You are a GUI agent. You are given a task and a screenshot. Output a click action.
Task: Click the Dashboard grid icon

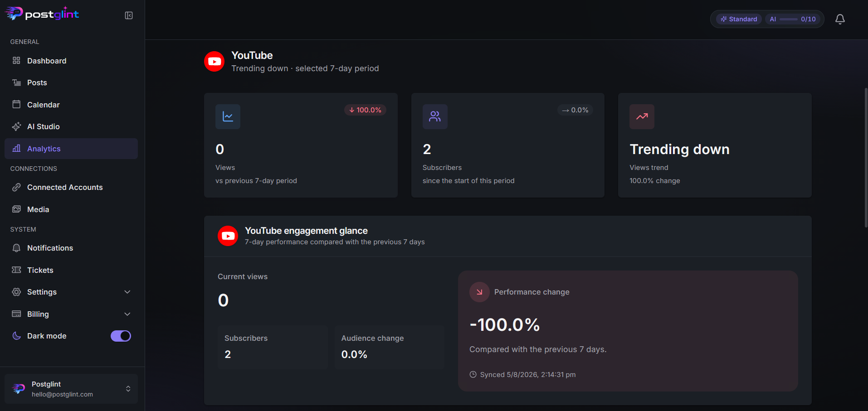tap(16, 61)
